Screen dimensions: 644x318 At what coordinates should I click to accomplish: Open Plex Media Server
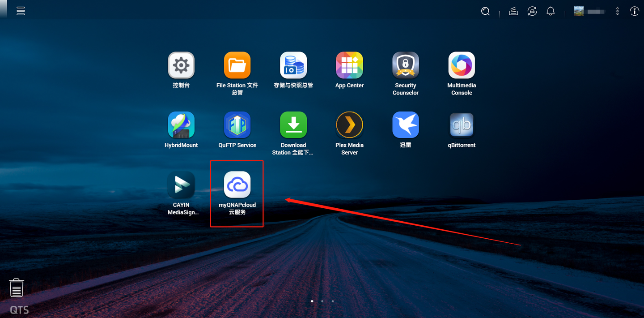point(349,125)
